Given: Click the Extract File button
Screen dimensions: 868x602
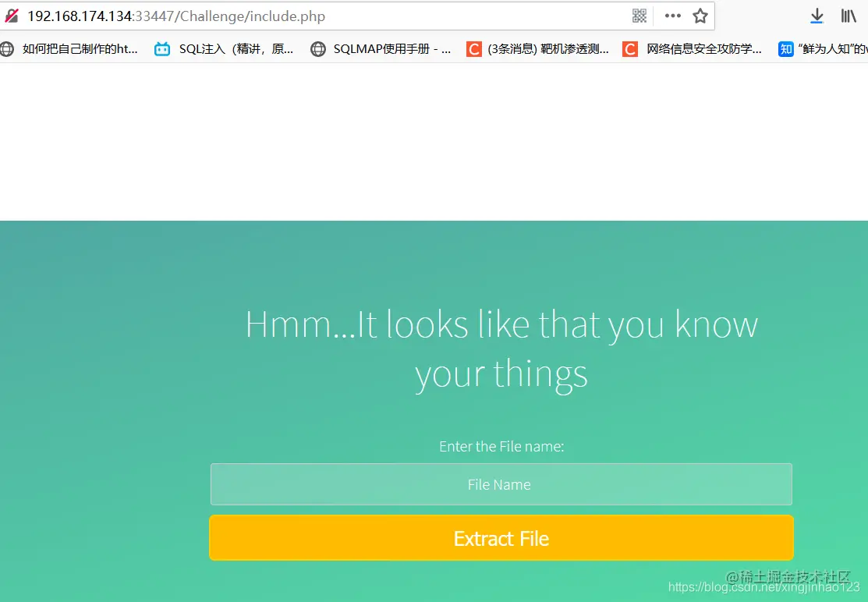Looking at the screenshot, I should [x=501, y=538].
